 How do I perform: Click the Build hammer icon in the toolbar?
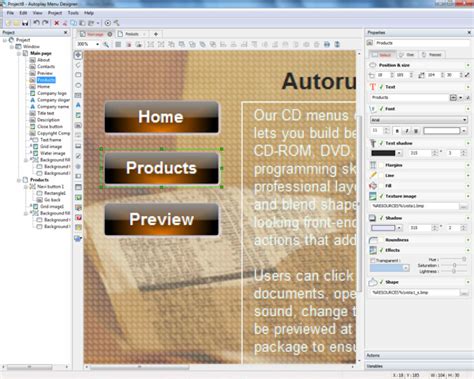116,23
